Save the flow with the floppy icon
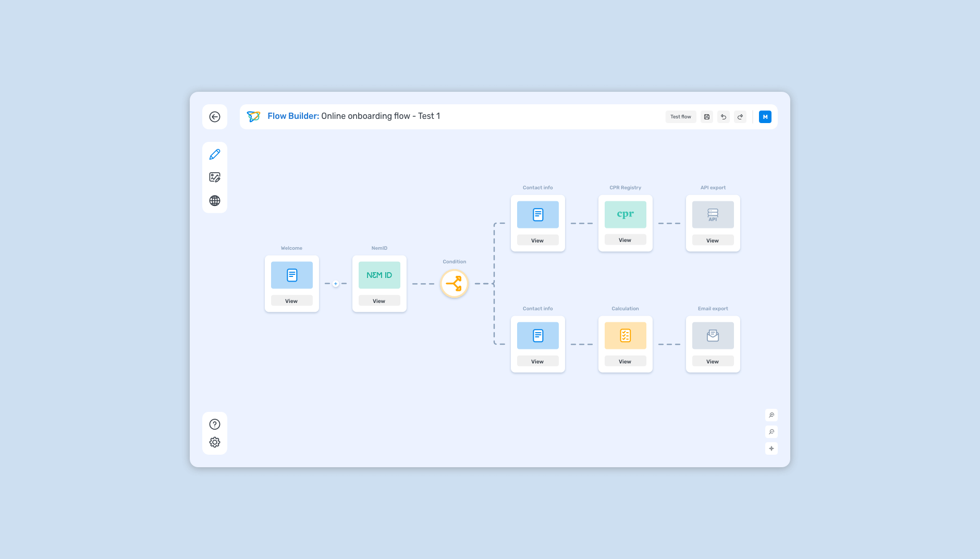This screenshot has height=559, width=980. click(707, 117)
